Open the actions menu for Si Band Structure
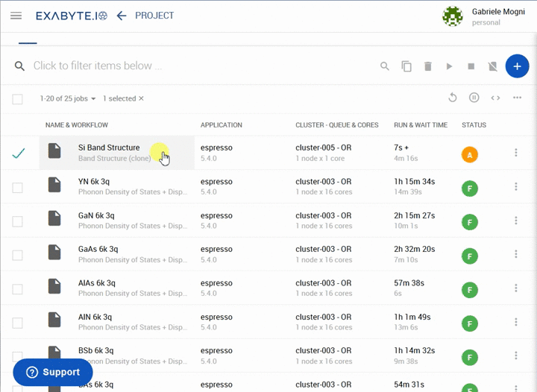The width and height of the screenshot is (537, 392). tap(515, 154)
